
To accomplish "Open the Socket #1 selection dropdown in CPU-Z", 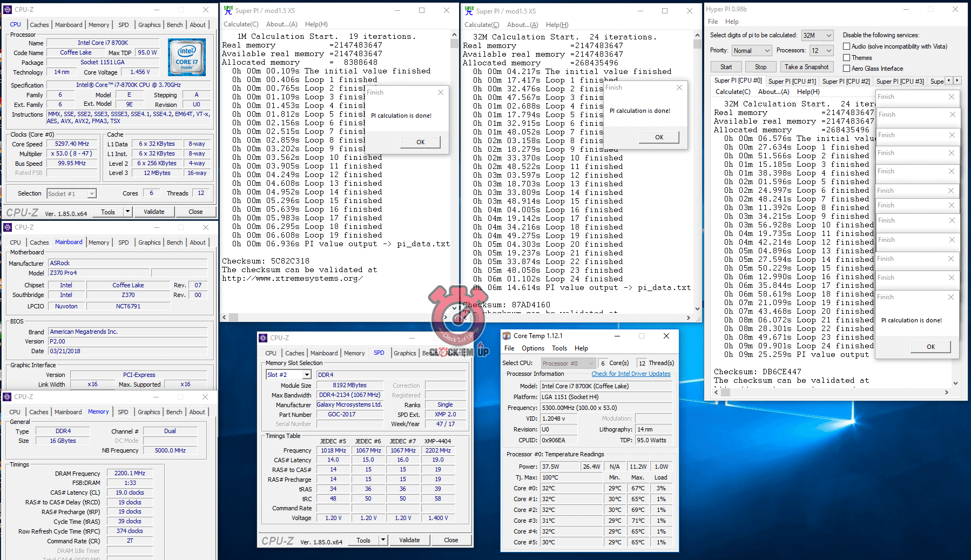I will [71, 194].
